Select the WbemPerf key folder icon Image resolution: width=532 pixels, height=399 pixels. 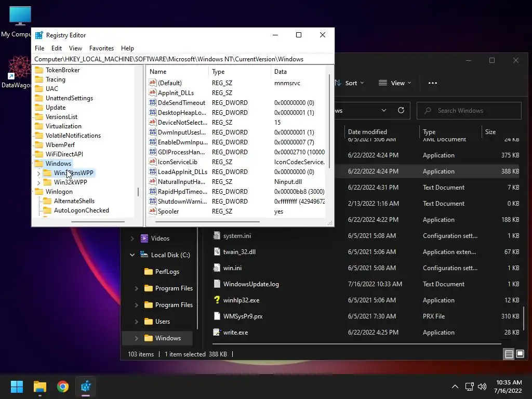pyautogui.click(x=39, y=145)
